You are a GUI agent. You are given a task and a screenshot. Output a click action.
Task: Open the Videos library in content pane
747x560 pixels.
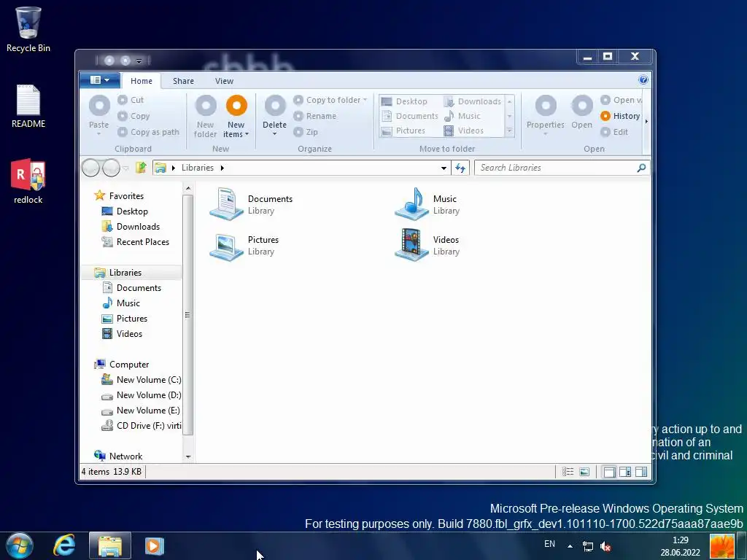pyautogui.click(x=427, y=245)
